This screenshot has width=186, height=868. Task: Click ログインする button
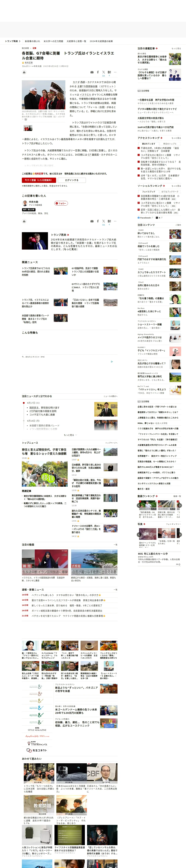coord(72,180)
